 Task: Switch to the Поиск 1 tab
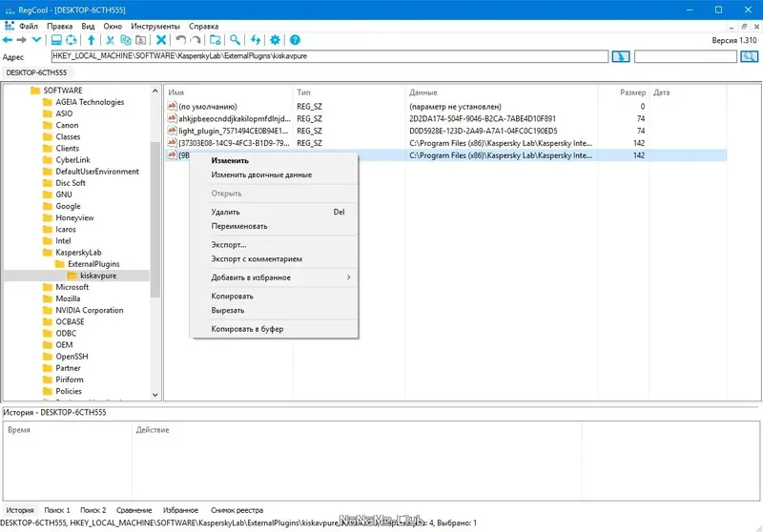(x=57, y=510)
